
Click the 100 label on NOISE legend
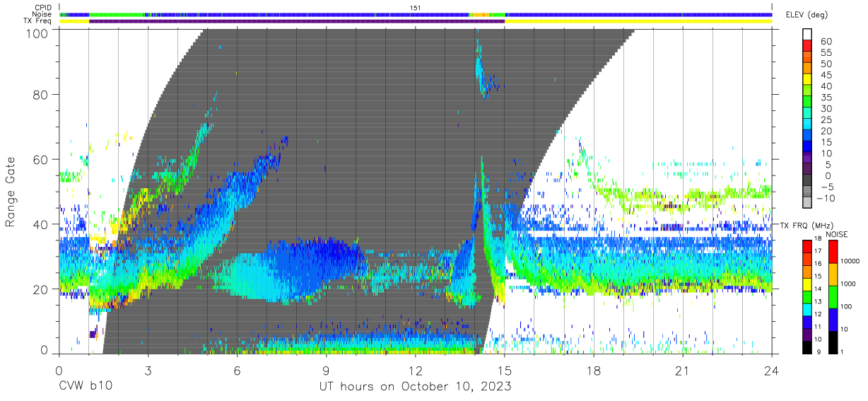coord(845,306)
